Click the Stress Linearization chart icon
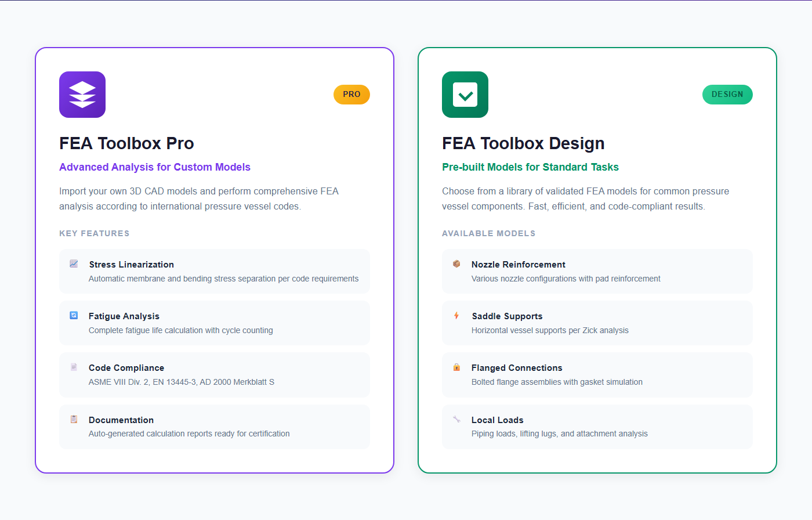812x520 pixels. click(x=74, y=263)
